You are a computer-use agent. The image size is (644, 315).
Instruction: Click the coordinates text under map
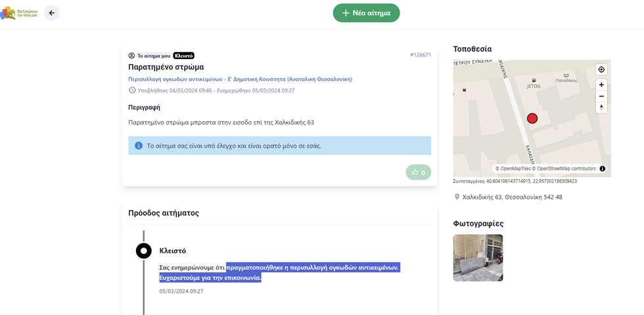515,181
